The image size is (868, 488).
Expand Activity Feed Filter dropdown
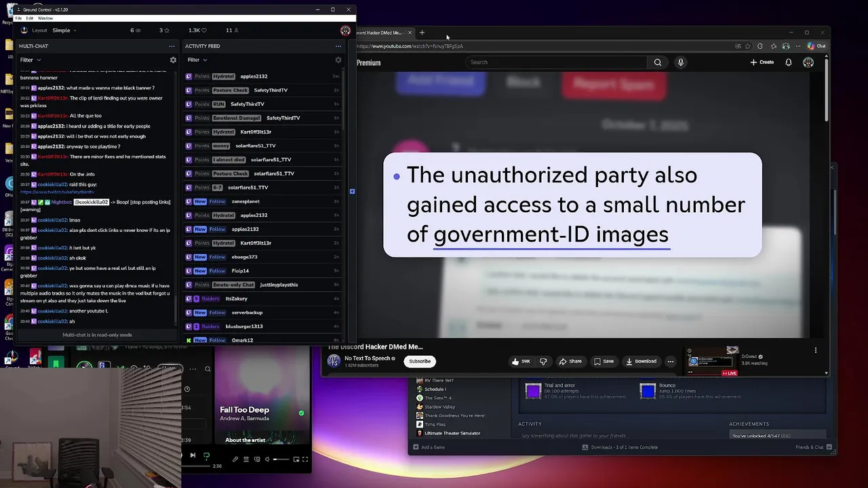[197, 60]
